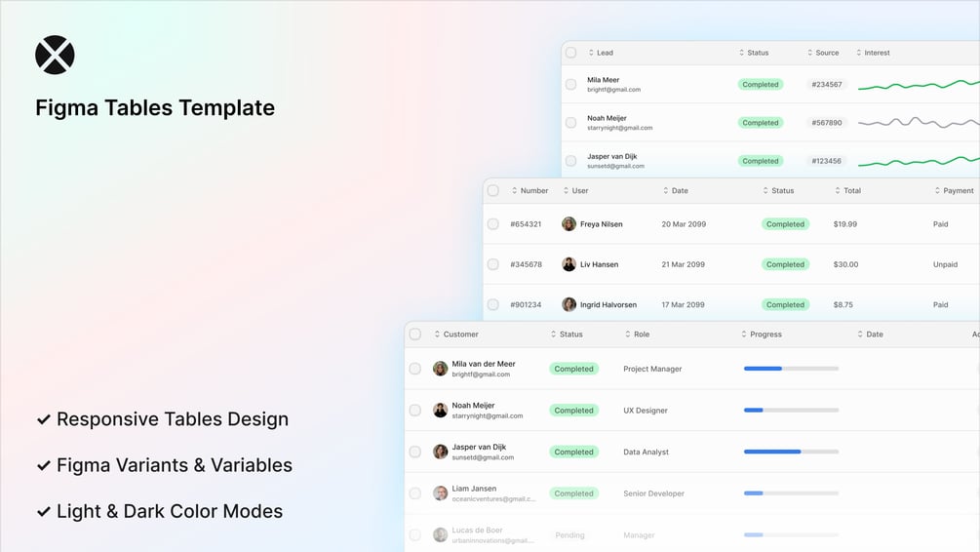This screenshot has width=980, height=552.
Task: Sort by the Interest column
Action: [873, 53]
